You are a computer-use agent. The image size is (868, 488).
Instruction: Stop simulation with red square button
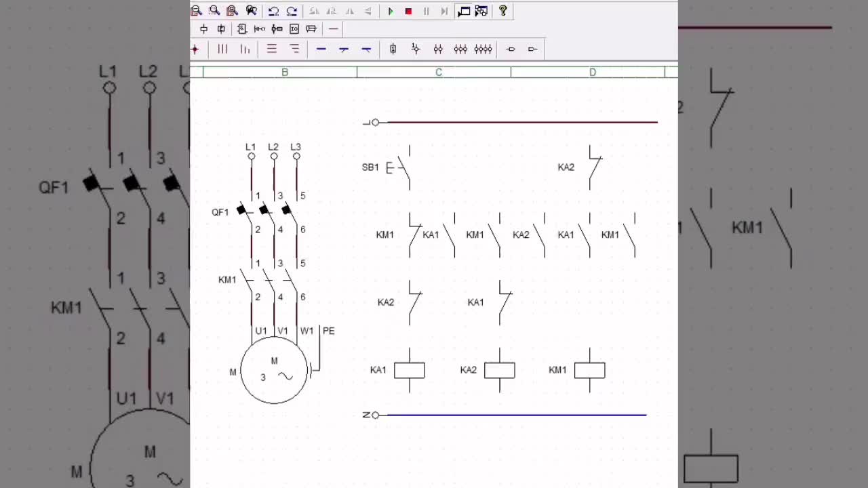[x=408, y=11]
